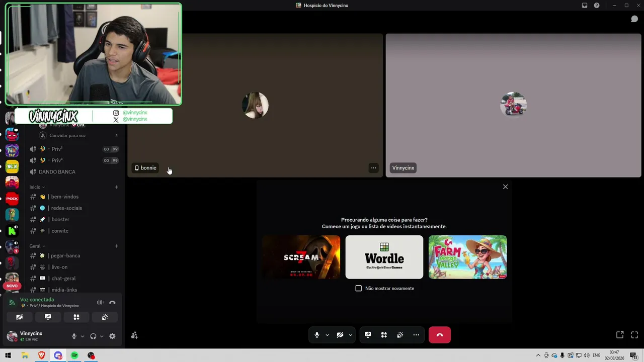Click bonnie's avatar in the call
This screenshot has width=644, height=362.
(x=255, y=105)
